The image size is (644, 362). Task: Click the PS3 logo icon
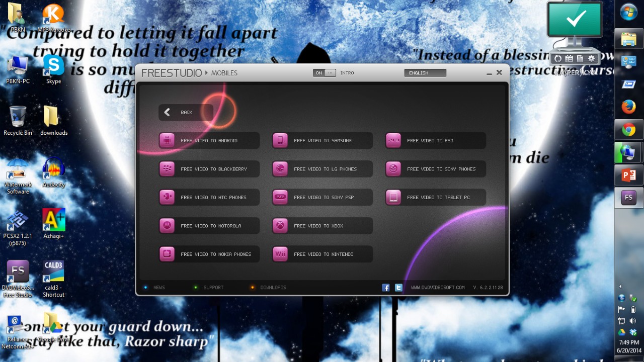click(393, 141)
